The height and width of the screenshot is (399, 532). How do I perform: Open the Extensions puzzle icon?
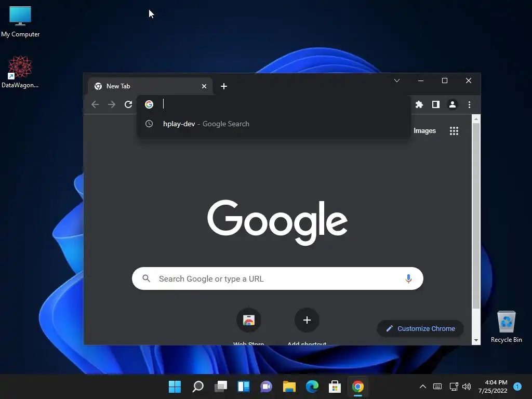coord(419,104)
